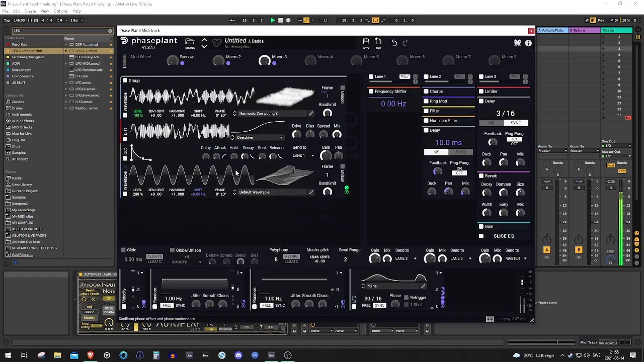
Task: Open the Overdrive distortion type dropdown
Action: [260, 137]
